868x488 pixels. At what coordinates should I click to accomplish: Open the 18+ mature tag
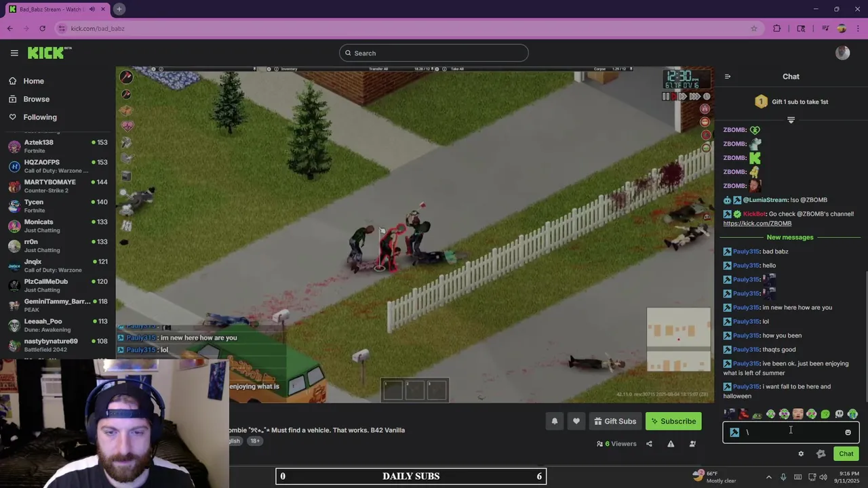[x=255, y=441]
